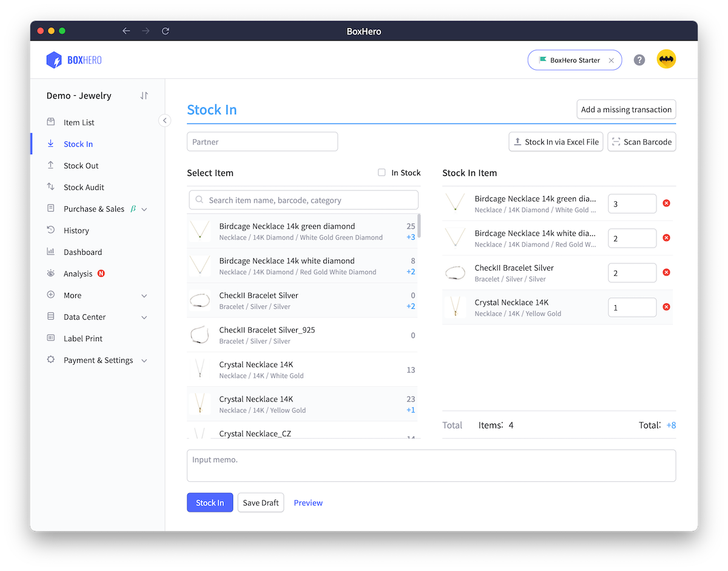
Task: Open the Preview link
Action: (308, 502)
